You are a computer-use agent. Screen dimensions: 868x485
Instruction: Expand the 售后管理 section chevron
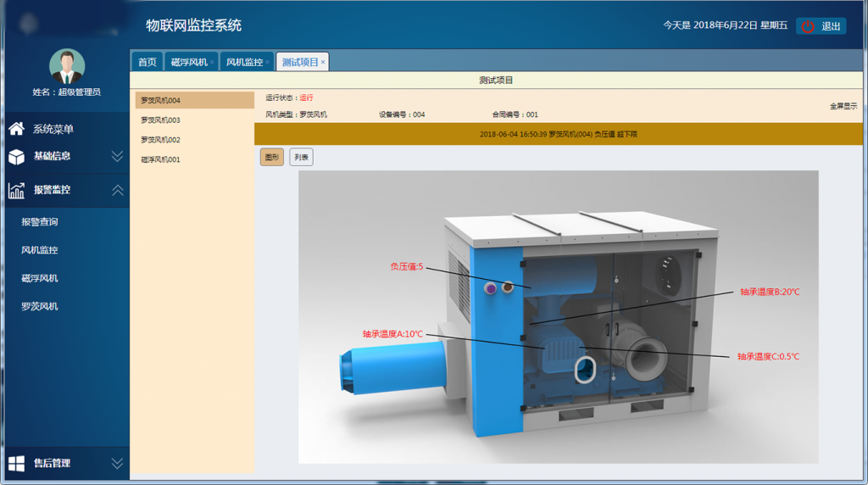(117, 463)
